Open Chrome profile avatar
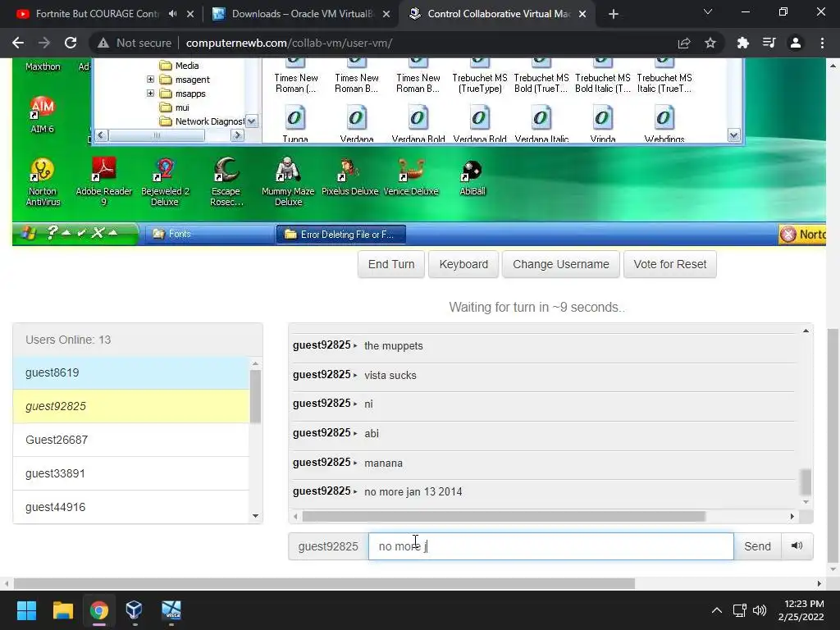840x630 pixels. click(796, 43)
